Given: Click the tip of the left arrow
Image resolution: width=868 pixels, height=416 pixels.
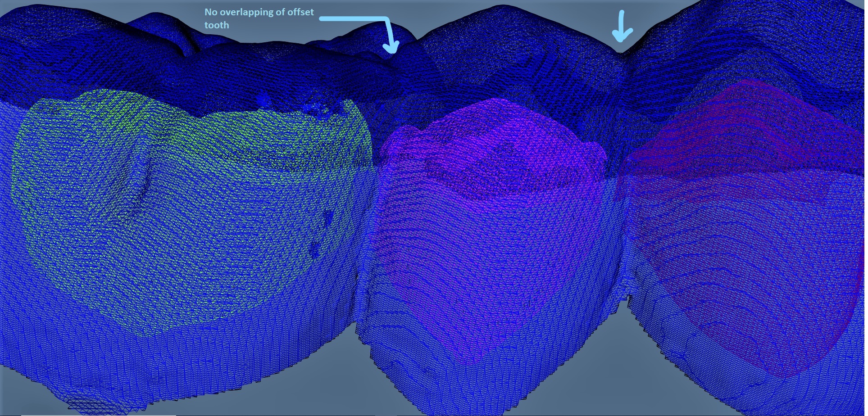Looking at the screenshot, I should point(392,53).
